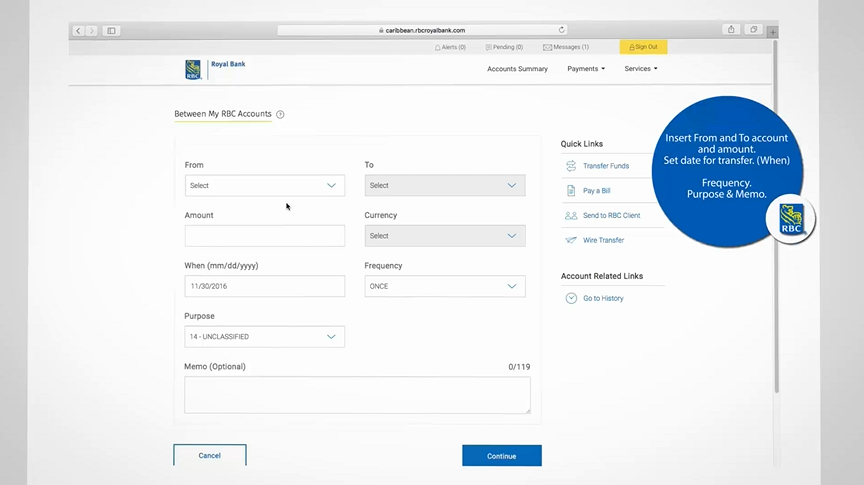Open the Messages envelope inbox

566,47
